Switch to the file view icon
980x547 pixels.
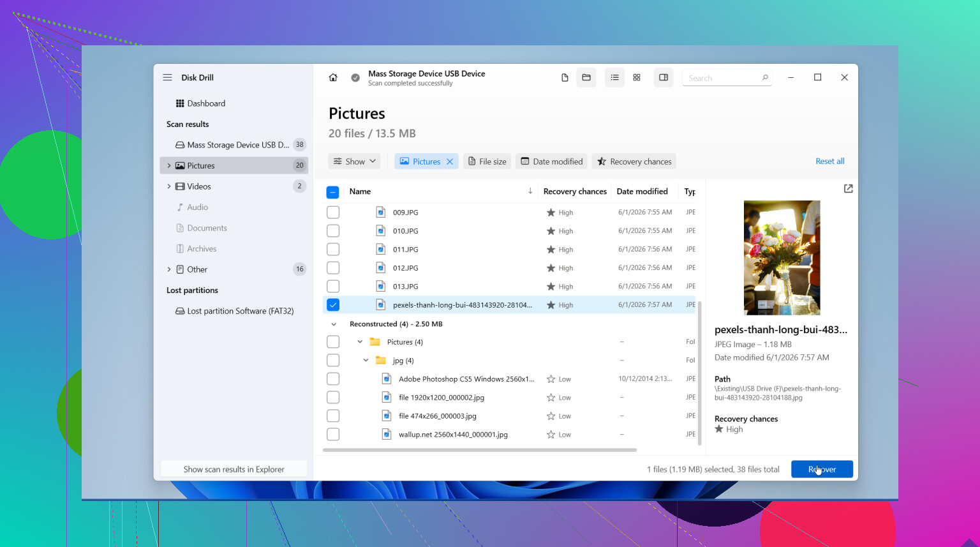(565, 78)
